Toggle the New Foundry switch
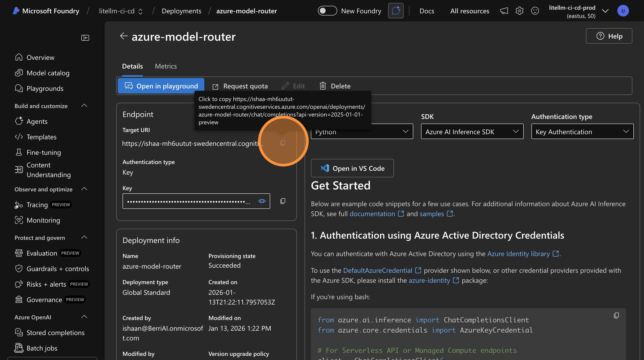 point(327,11)
